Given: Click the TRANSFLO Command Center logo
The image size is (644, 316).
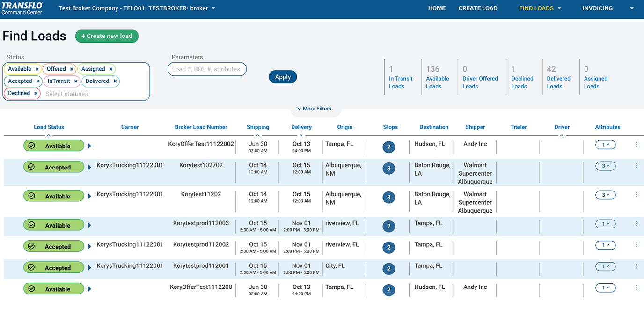Looking at the screenshot, I should tap(22, 8).
